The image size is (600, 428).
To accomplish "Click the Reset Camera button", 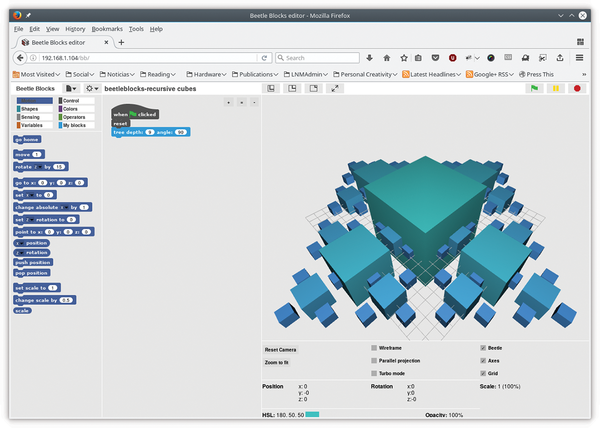I will pyautogui.click(x=280, y=349).
